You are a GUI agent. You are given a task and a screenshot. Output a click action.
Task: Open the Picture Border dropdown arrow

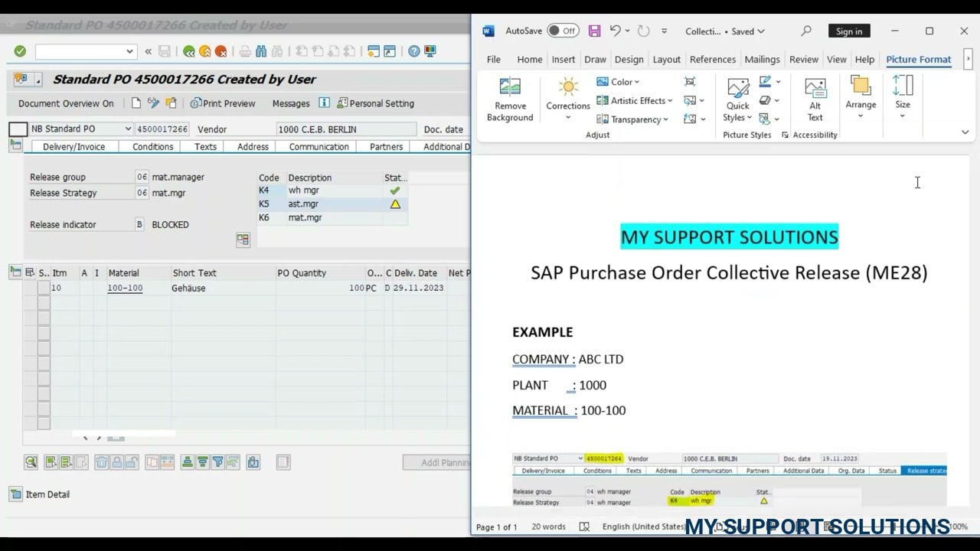[778, 82]
